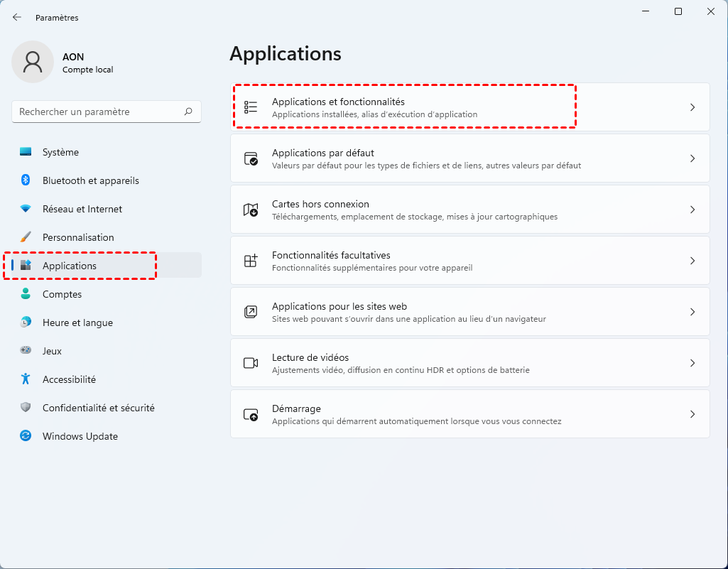
Task: Select Applications in the left sidebar
Action: 70,266
